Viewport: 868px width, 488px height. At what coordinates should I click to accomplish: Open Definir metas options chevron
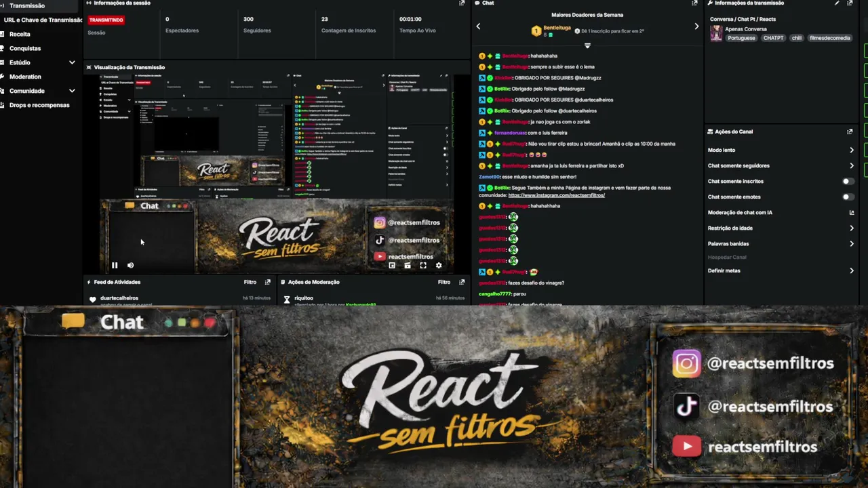pyautogui.click(x=852, y=271)
